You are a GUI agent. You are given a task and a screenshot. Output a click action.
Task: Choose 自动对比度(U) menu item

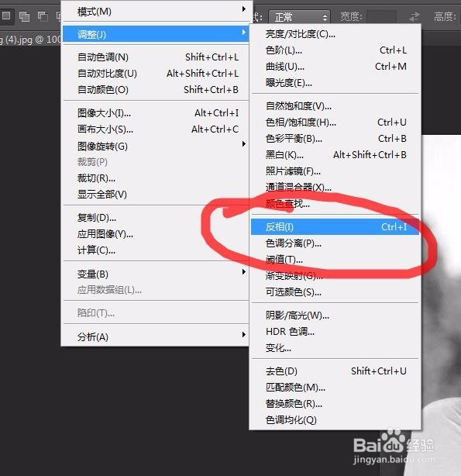click(x=157, y=74)
